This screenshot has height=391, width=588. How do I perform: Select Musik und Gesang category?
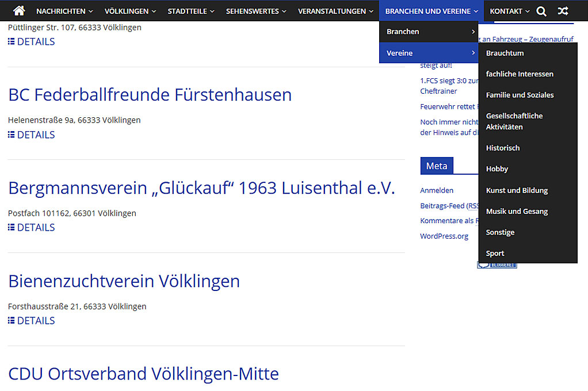[x=517, y=211]
